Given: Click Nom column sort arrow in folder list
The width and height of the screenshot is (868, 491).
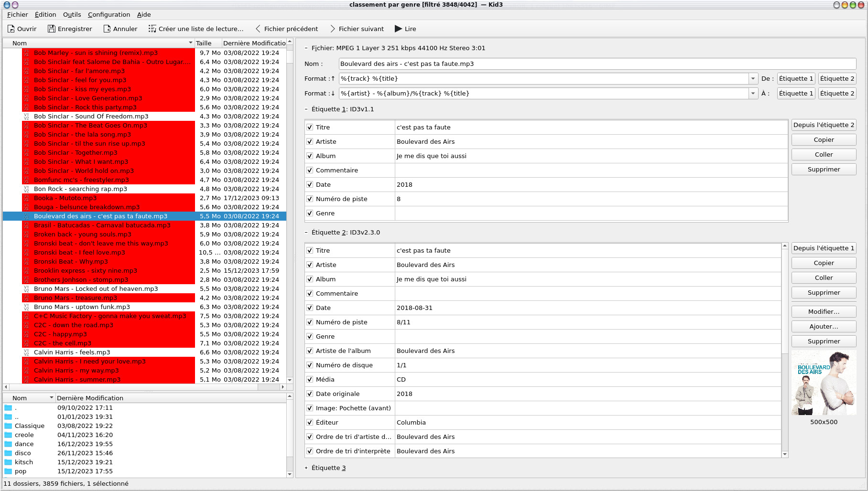Looking at the screenshot, I should point(52,397).
